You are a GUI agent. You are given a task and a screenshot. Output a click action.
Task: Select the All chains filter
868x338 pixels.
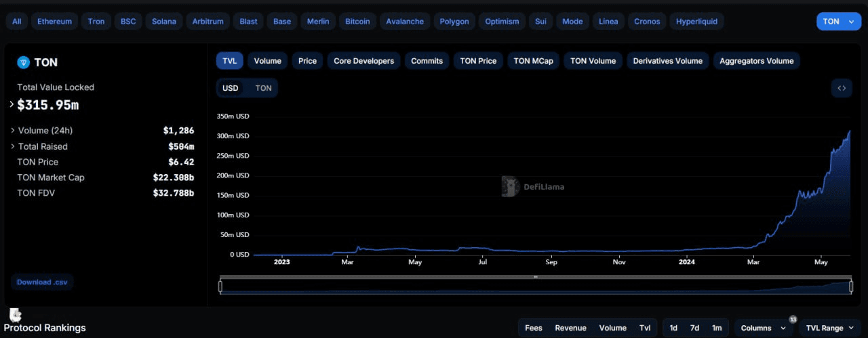click(x=16, y=22)
